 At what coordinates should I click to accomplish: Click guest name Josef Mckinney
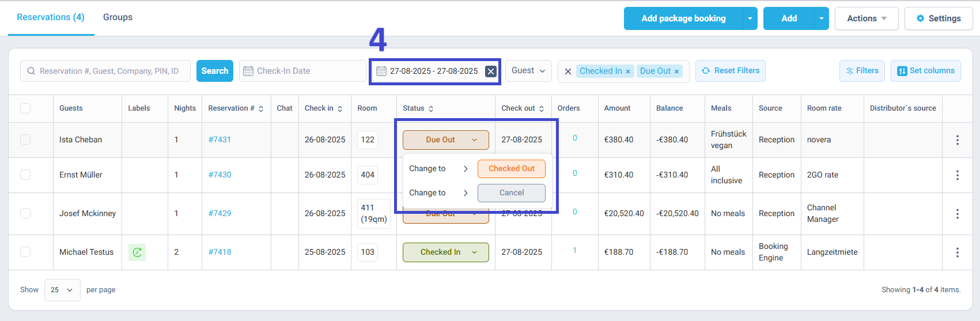(88, 214)
